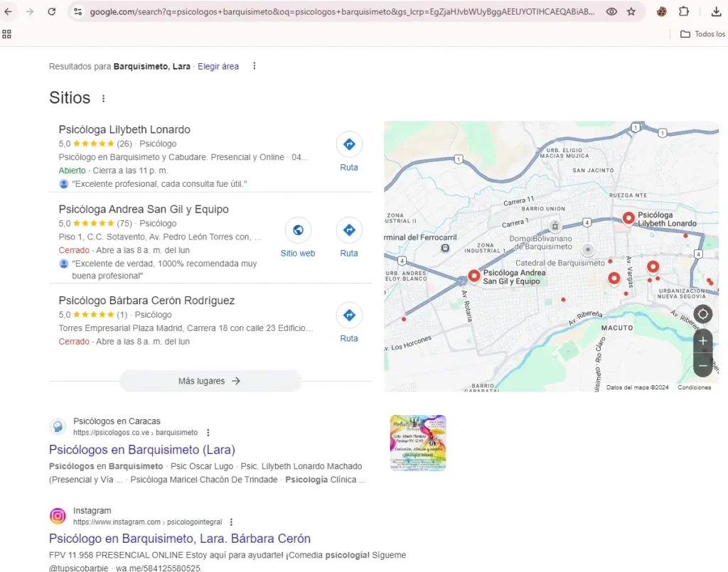The height and width of the screenshot is (572, 728).
Task: Zoom in on the map with the plus control
Action: tap(702, 340)
